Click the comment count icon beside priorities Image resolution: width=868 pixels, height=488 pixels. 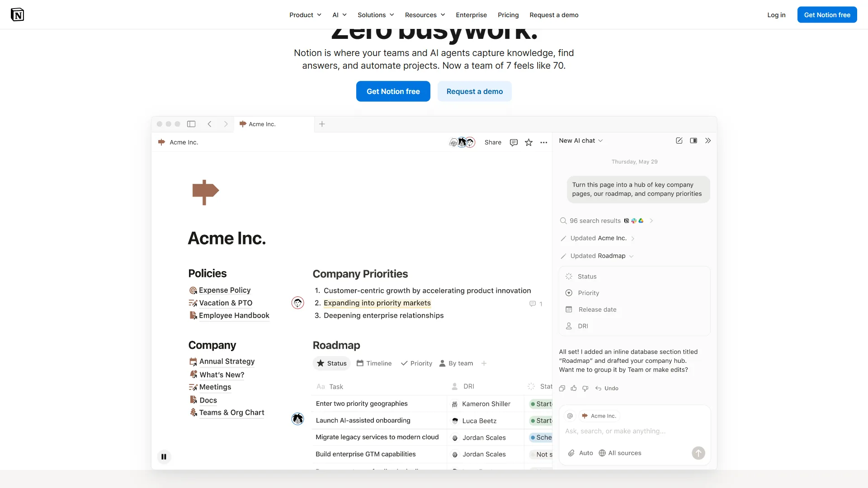click(x=536, y=304)
